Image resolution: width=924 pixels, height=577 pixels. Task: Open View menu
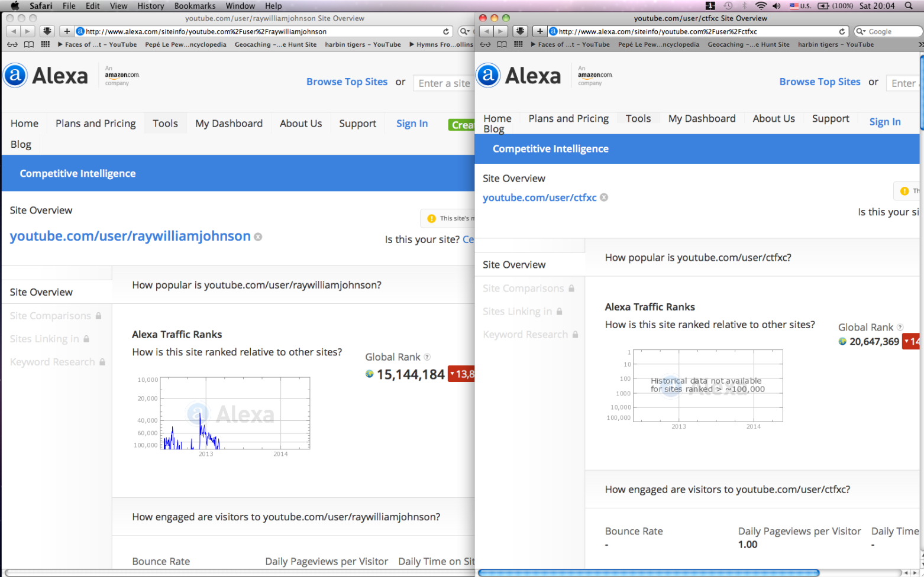[x=118, y=6]
